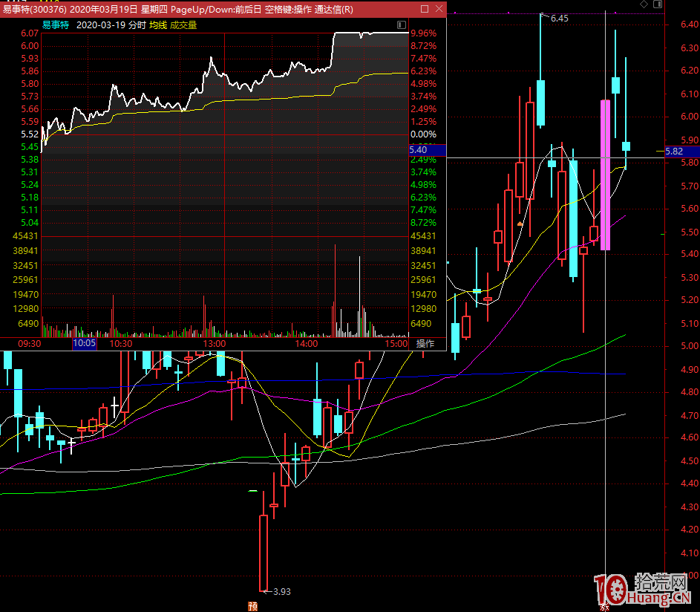Click the highlighted 10:05 time marker
This screenshot has width=700, height=612.
pyautogui.click(x=83, y=344)
